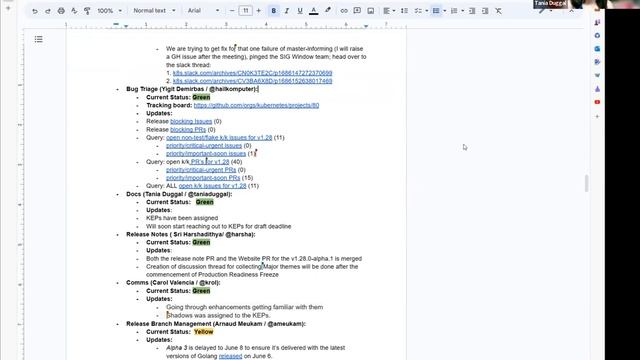640x360 pixels.
Task: Expand the checklist options arrow
Action: click(x=427, y=11)
